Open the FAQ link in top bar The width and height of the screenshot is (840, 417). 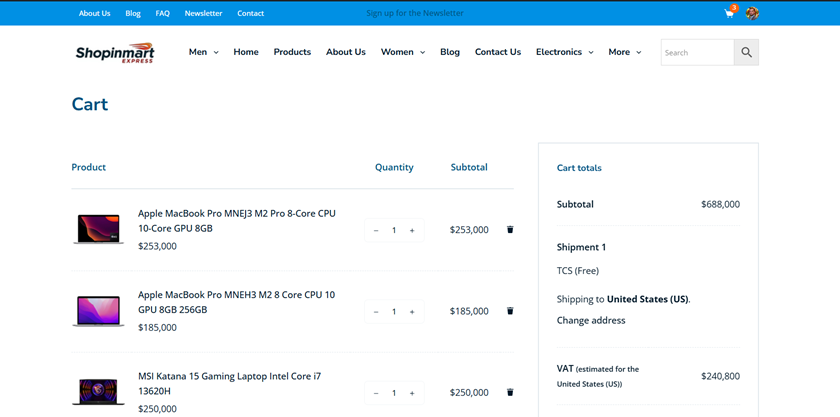[162, 13]
